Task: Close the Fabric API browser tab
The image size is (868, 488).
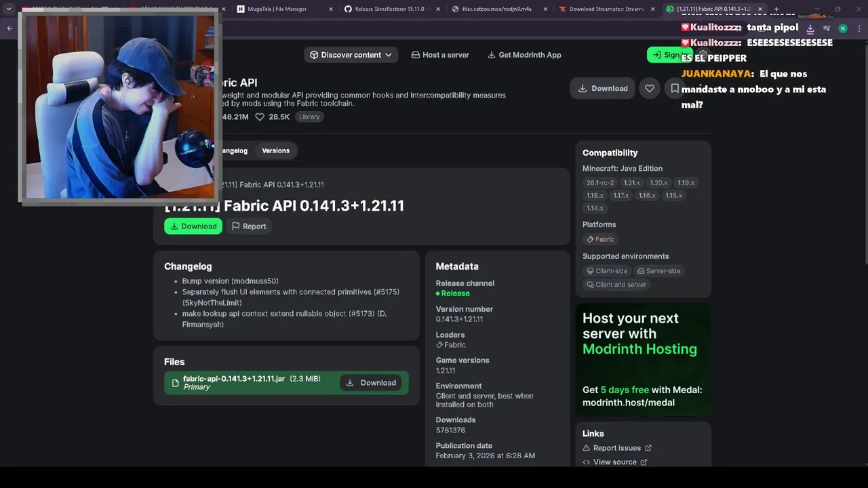Action: (759, 9)
